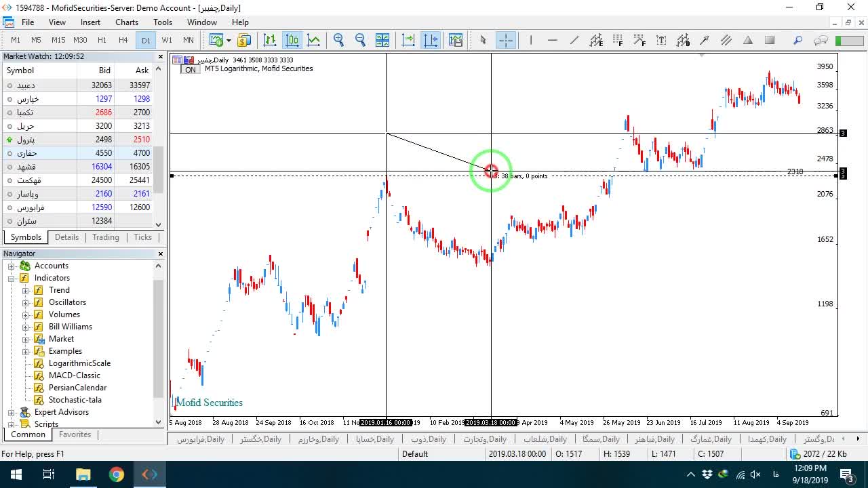Switch chart to candlesticks type
The image size is (868, 488).
coord(292,40)
